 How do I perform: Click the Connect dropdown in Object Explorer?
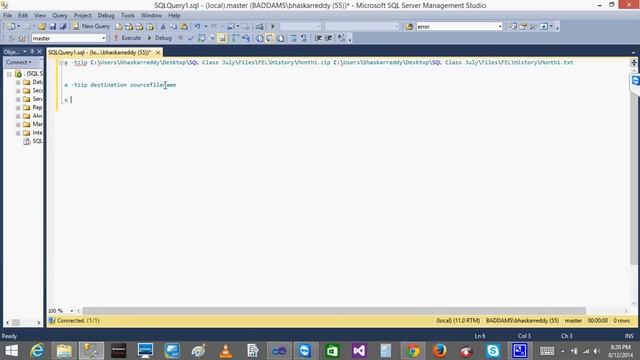(x=18, y=62)
